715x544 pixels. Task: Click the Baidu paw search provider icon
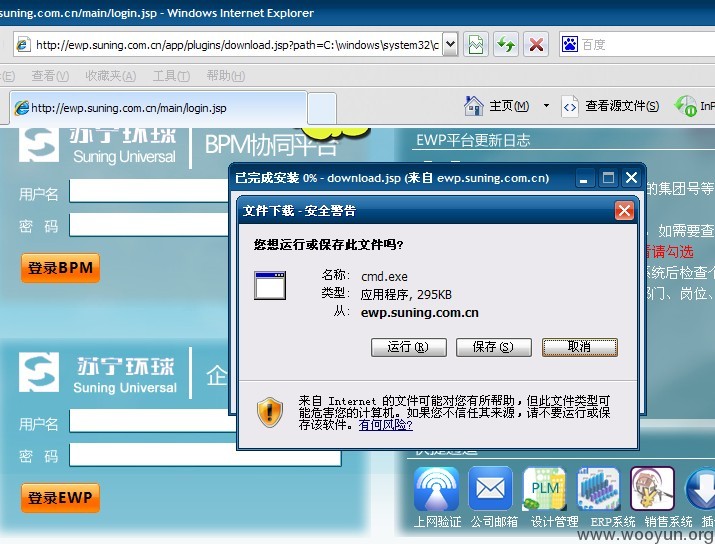(x=570, y=44)
